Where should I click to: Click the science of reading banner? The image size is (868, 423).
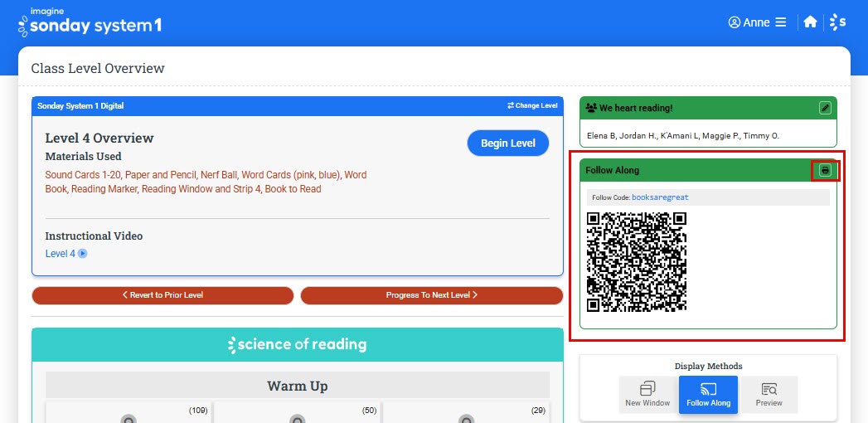[298, 344]
